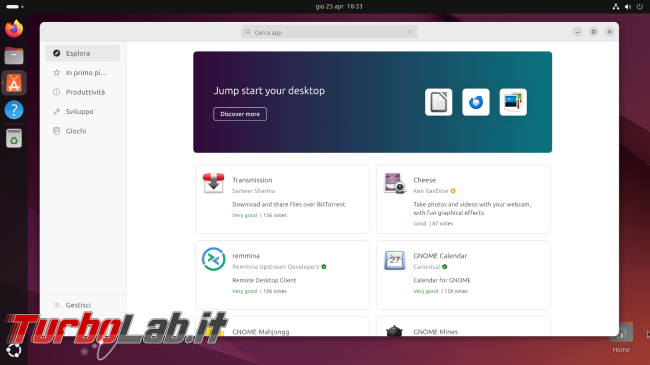Click the Produttività clock icon
The height and width of the screenshot is (365, 650).
pyautogui.click(x=57, y=92)
